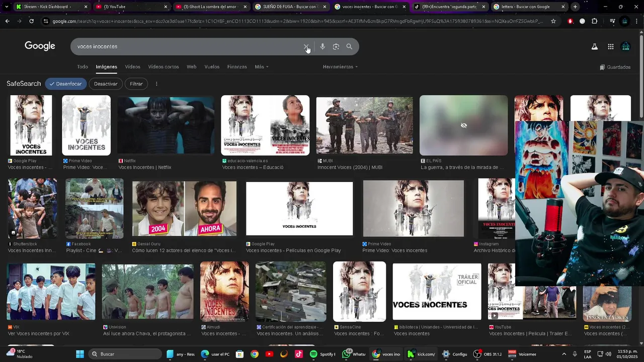644x362 pixels.
Task: Click the magnifier search button
Action: click(349, 47)
